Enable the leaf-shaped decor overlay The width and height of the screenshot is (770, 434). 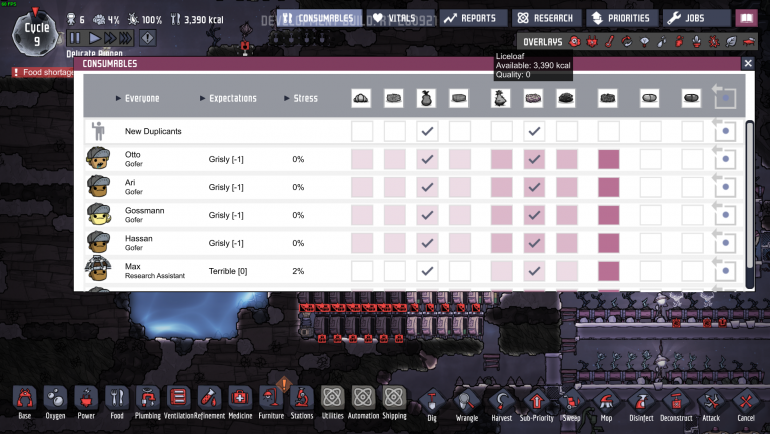[x=731, y=42]
